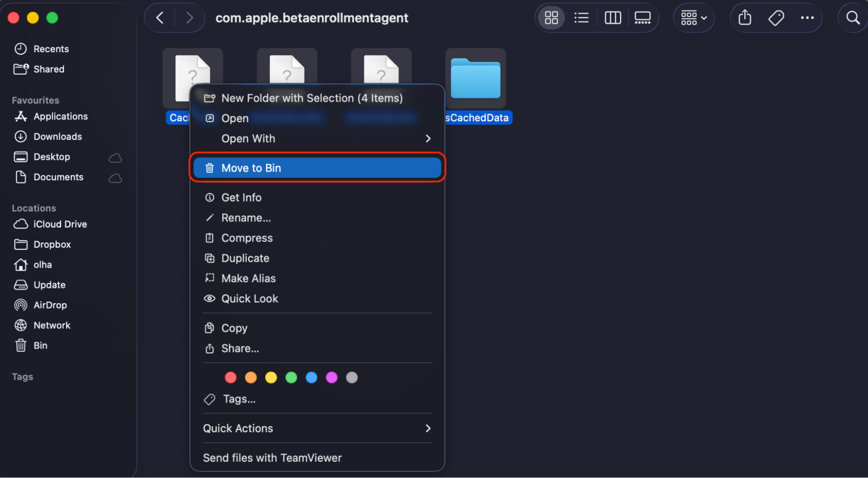The width and height of the screenshot is (868, 478).
Task: Click the Edit Tags toolbar icon
Action: tap(776, 18)
